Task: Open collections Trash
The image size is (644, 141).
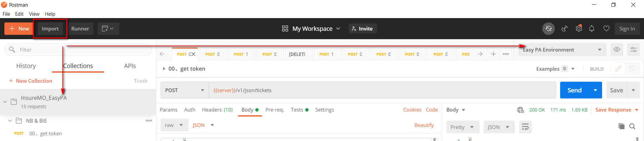Action: click(x=141, y=81)
